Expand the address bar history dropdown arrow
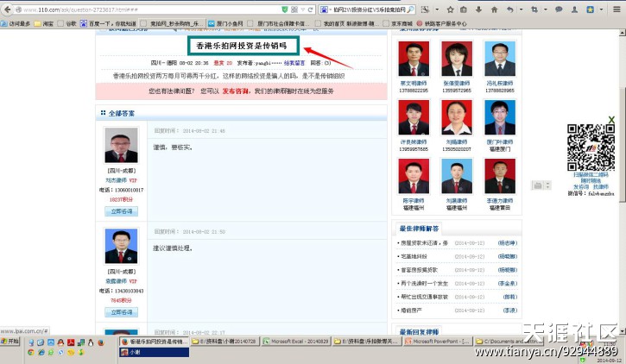The width and height of the screenshot is (626, 364). (303, 9)
